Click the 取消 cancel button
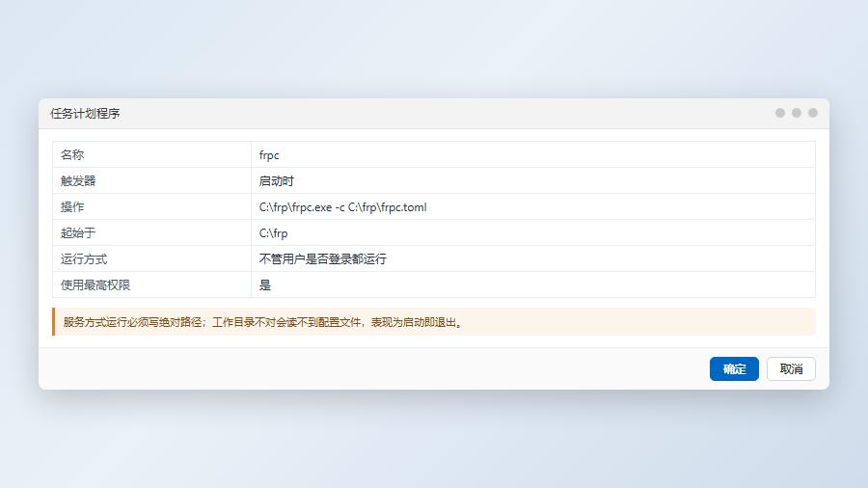 tap(791, 369)
